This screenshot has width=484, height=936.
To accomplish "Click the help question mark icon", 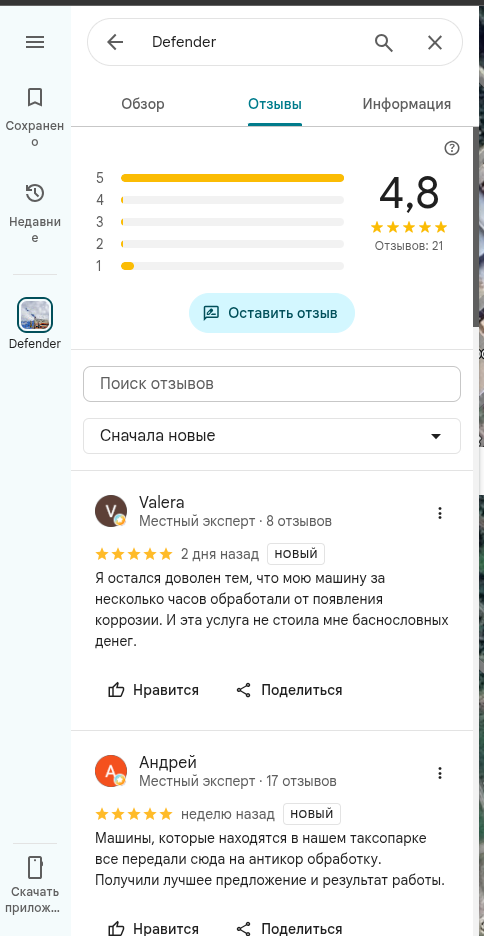I will pos(452,148).
